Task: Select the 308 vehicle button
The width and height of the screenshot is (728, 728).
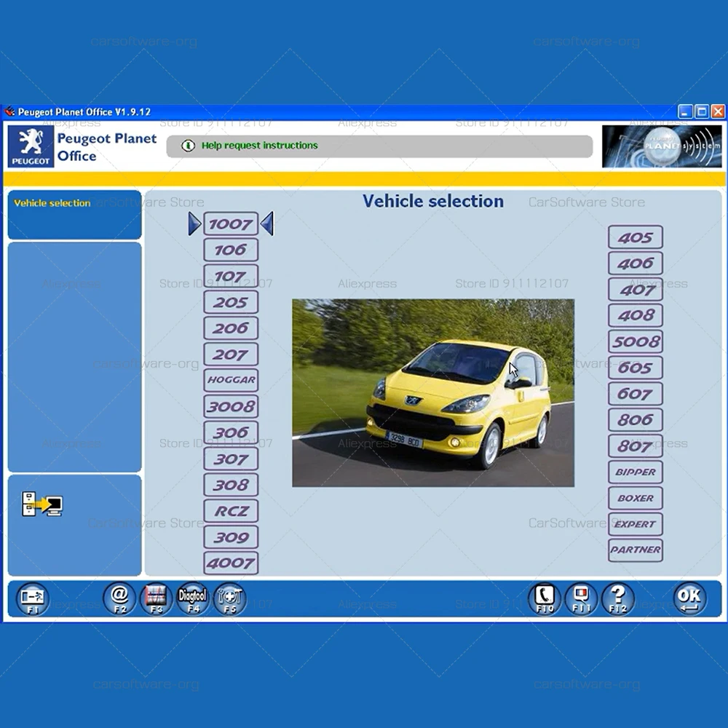Action: coord(231,485)
